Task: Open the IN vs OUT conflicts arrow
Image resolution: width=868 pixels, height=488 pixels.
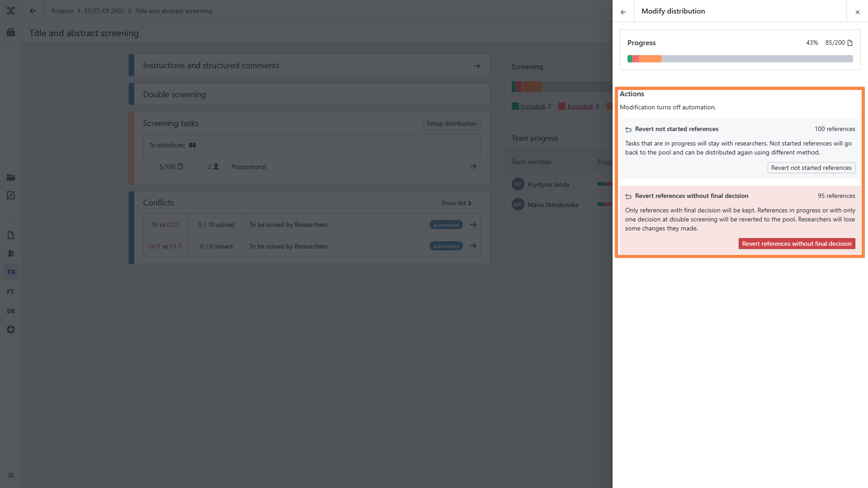Action: 473,225
